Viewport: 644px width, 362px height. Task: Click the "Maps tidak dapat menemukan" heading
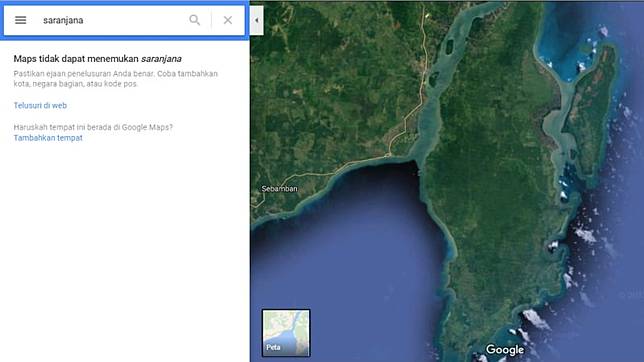[x=76, y=59]
